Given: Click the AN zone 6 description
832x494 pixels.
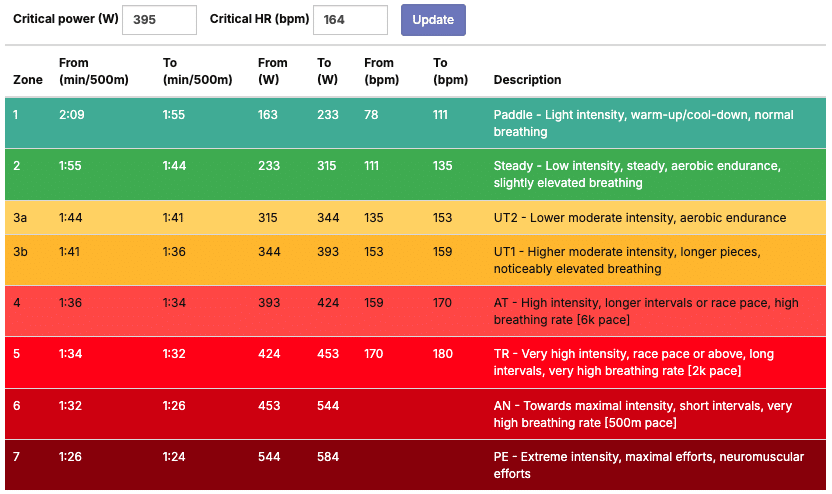Looking at the screenshot, I should pyautogui.click(x=642, y=414).
